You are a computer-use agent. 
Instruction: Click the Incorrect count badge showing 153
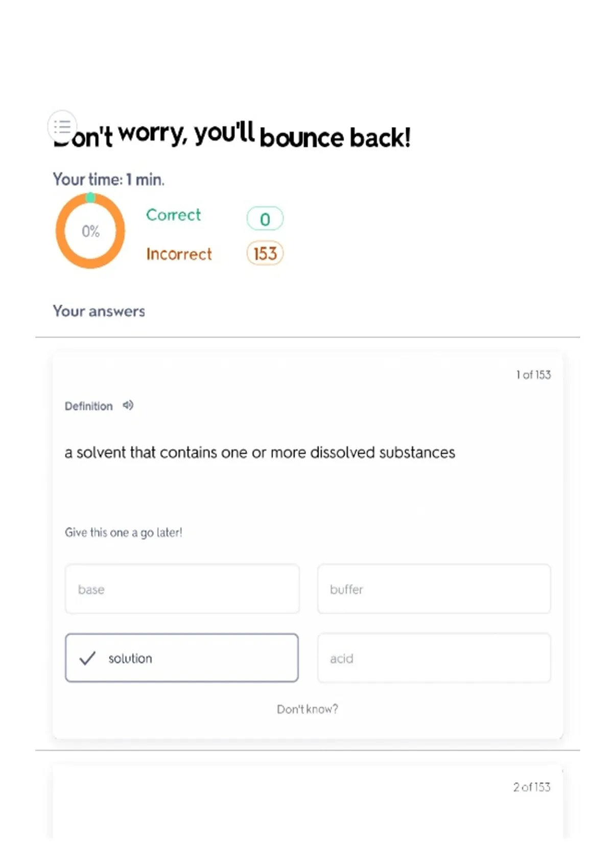[x=265, y=253]
